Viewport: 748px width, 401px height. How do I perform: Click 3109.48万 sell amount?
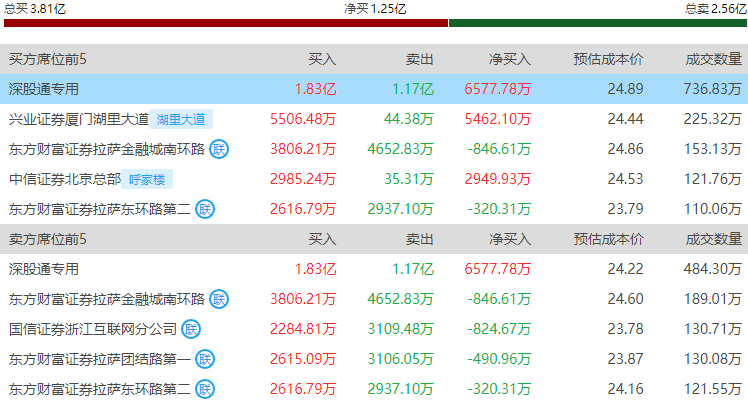[x=400, y=329]
